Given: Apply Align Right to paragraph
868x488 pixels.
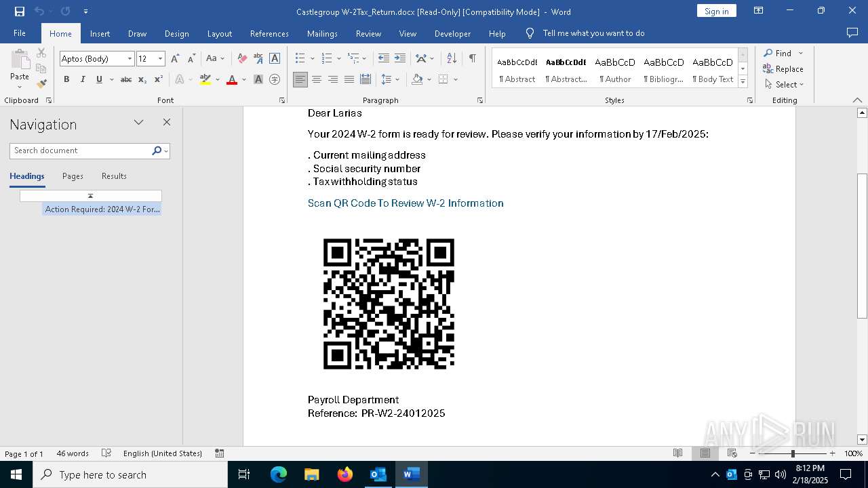Looking at the screenshot, I should [x=333, y=79].
